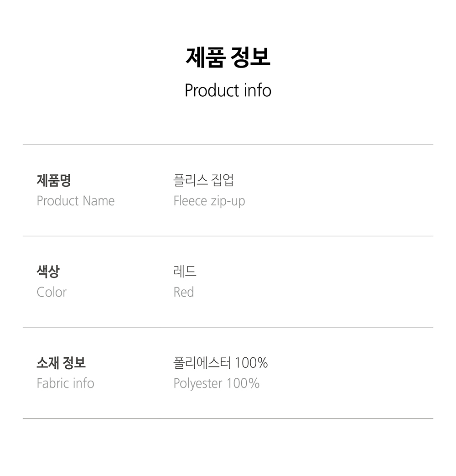The width and height of the screenshot is (456, 476).
Task: Click the word 정보 in the heading
Action: (x=250, y=58)
